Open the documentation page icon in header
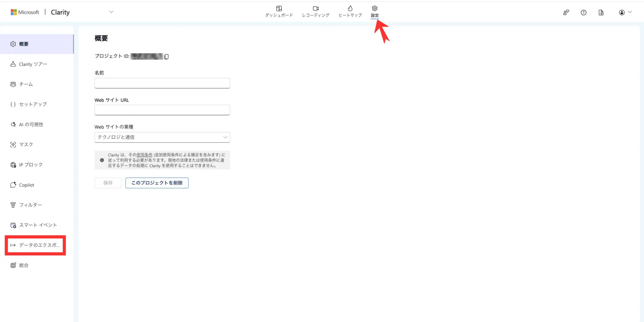The width and height of the screenshot is (644, 322). (601, 13)
